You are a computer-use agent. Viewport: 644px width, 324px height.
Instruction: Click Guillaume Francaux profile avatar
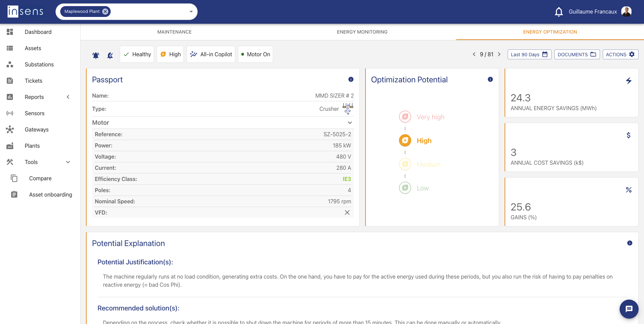626,12
